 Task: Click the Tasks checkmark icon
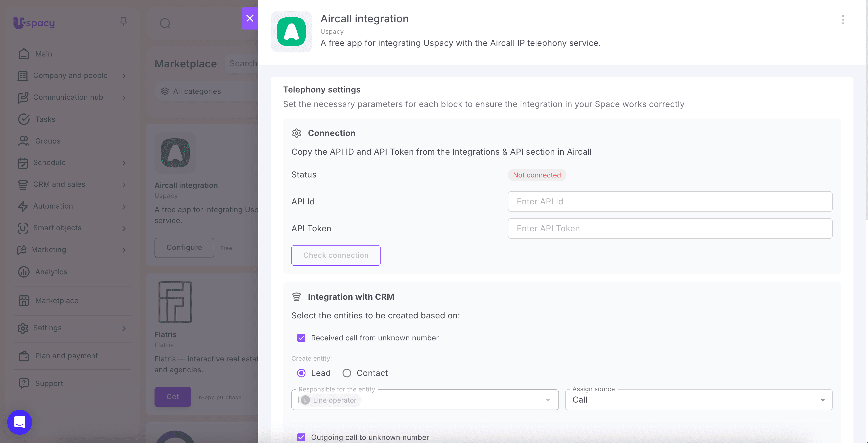[x=24, y=119]
